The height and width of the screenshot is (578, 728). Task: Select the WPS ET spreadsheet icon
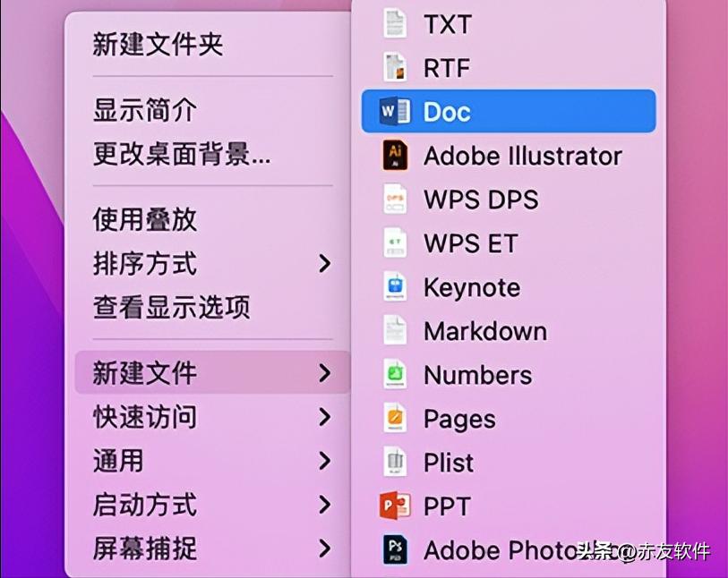[x=395, y=243]
